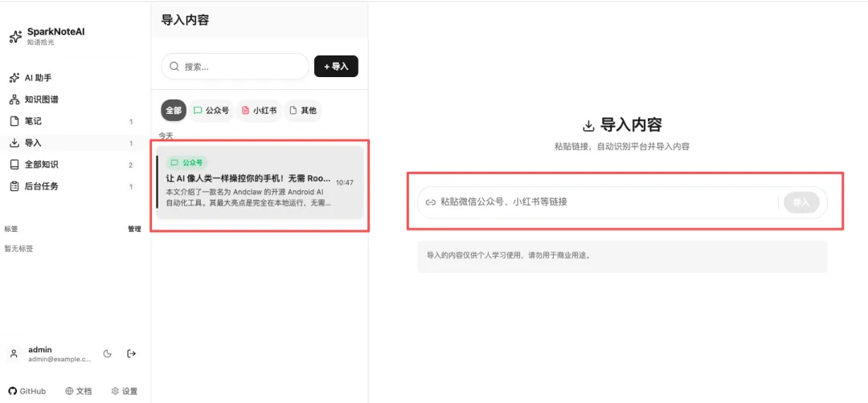
Task: Click the admin user avatar icon
Action: [x=14, y=354]
